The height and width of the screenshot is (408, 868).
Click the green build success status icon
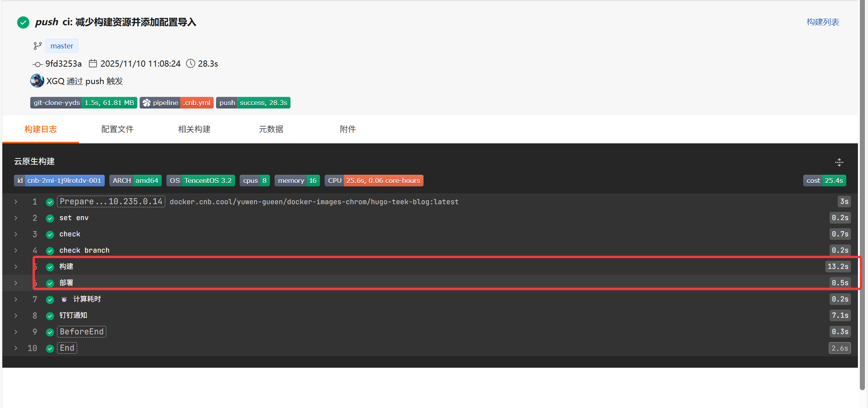23,22
